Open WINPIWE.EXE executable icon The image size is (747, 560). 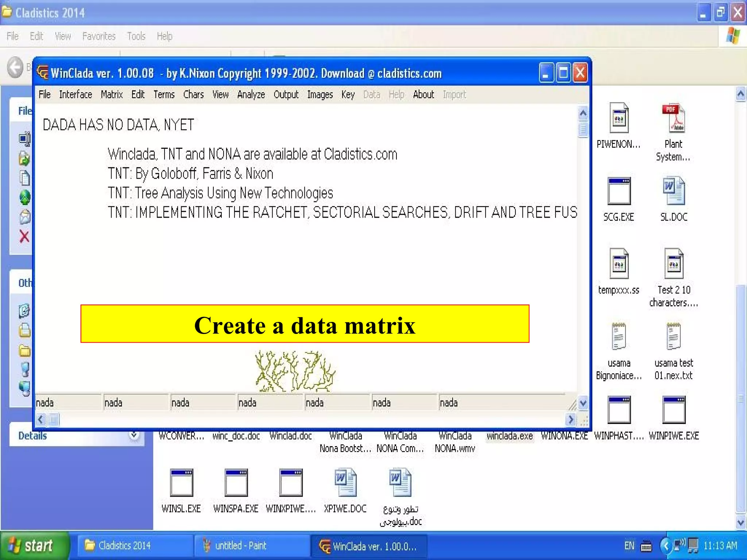(x=674, y=409)
